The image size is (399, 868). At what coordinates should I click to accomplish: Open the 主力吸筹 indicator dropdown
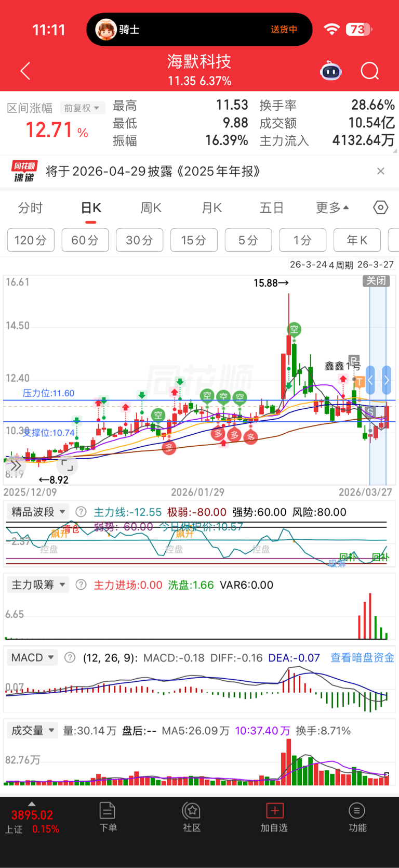pyautogui.click(x=38, y=585)
